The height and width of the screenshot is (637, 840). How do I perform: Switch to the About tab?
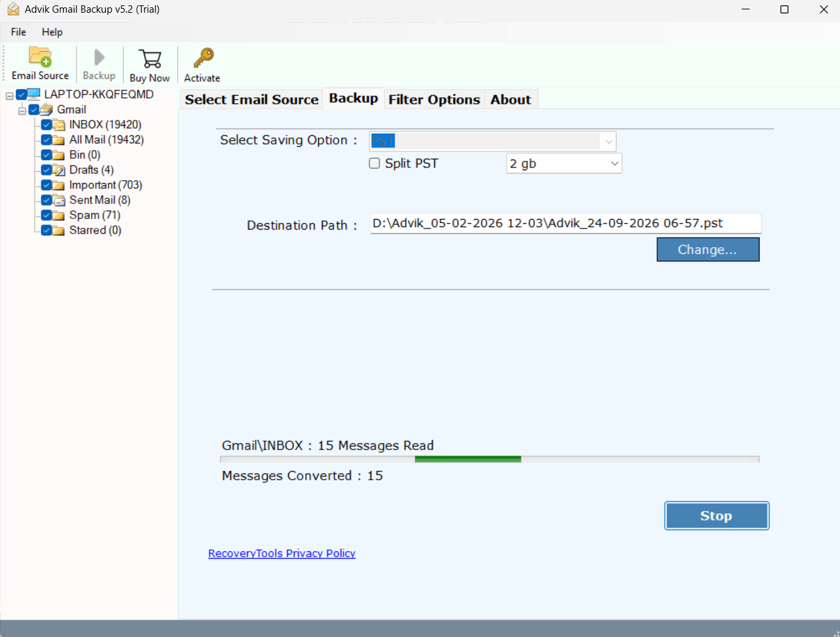pyautogui.click(x=511, y=99)
